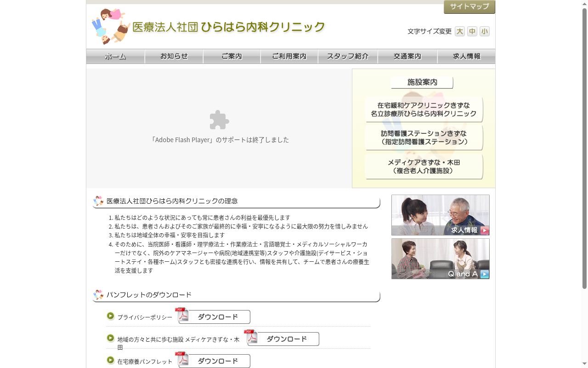Open the サイトマップ link

469,7
